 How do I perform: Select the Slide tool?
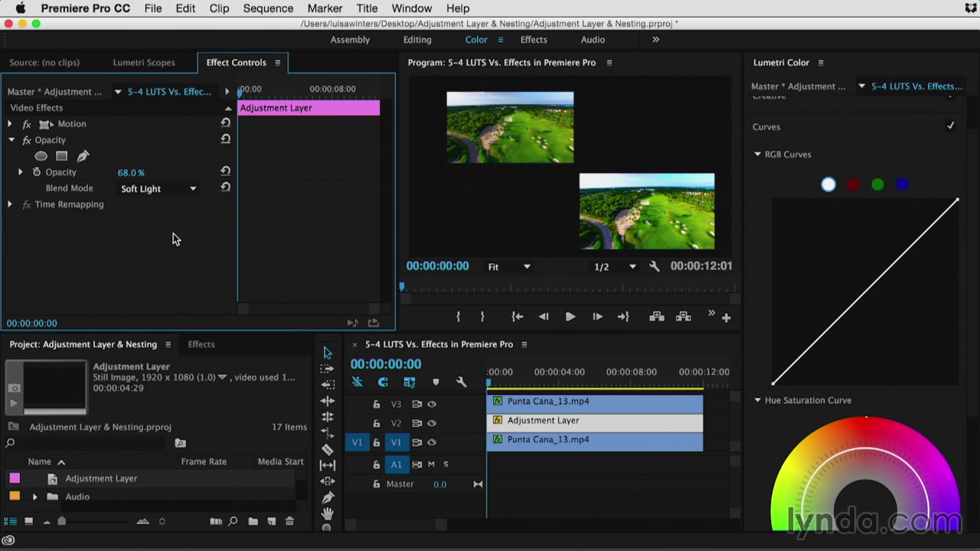point(328,481)
